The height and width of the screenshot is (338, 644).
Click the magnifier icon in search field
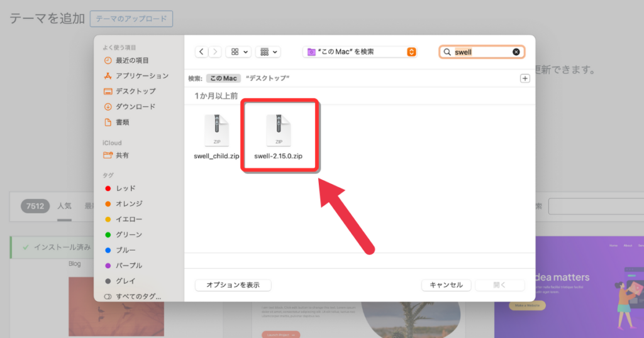click(447, 52)
